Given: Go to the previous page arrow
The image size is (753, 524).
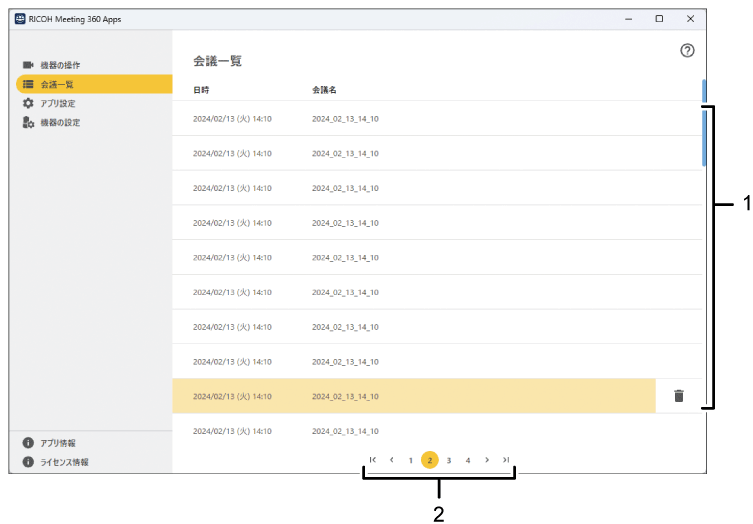Looking at the screenshot, I should (x=391, y=460).
